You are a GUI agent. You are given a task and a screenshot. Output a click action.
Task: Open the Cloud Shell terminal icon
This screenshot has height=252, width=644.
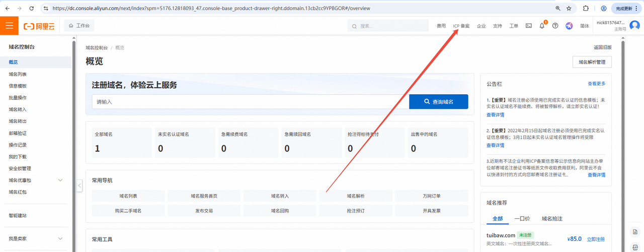point(528,26)
